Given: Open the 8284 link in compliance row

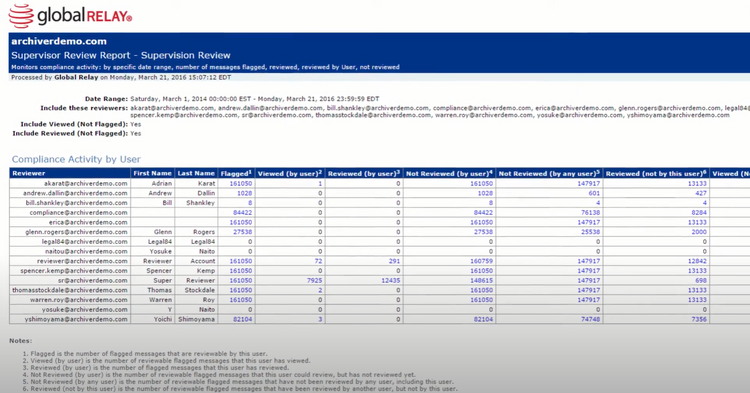Looking at the screenshot, I should click(x=699, y=212).
